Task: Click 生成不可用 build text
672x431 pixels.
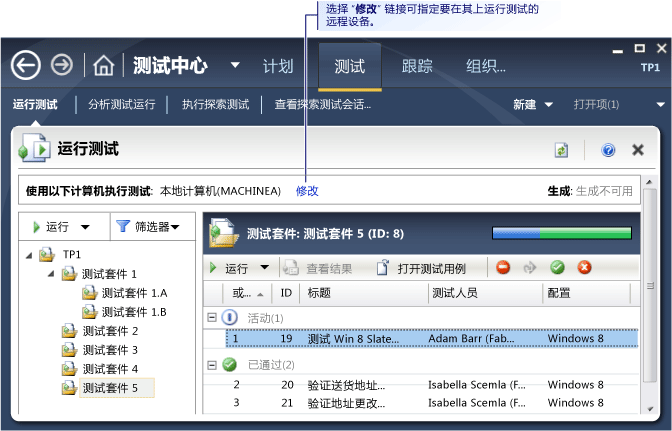Action: click(604, 191)
